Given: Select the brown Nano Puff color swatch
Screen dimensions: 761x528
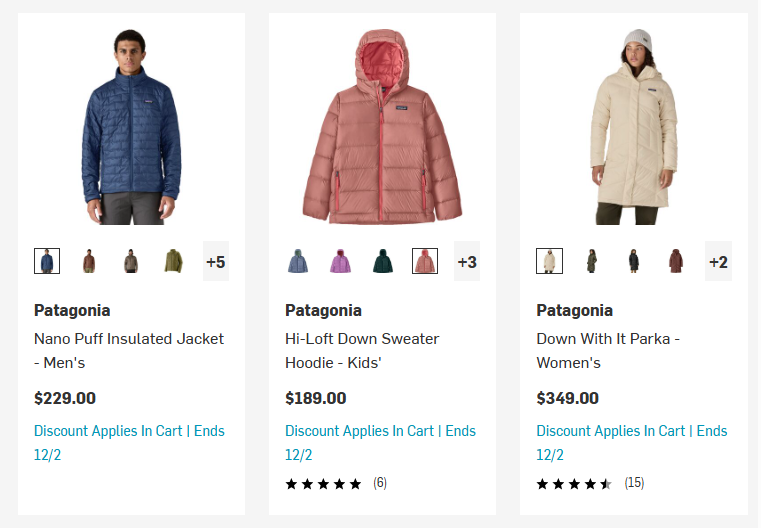Looking at the screenshot, I should tap(89, 262).
